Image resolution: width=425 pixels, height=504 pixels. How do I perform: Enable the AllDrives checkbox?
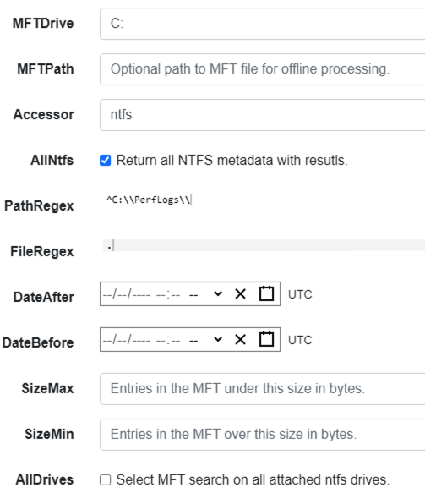(106, 479)
